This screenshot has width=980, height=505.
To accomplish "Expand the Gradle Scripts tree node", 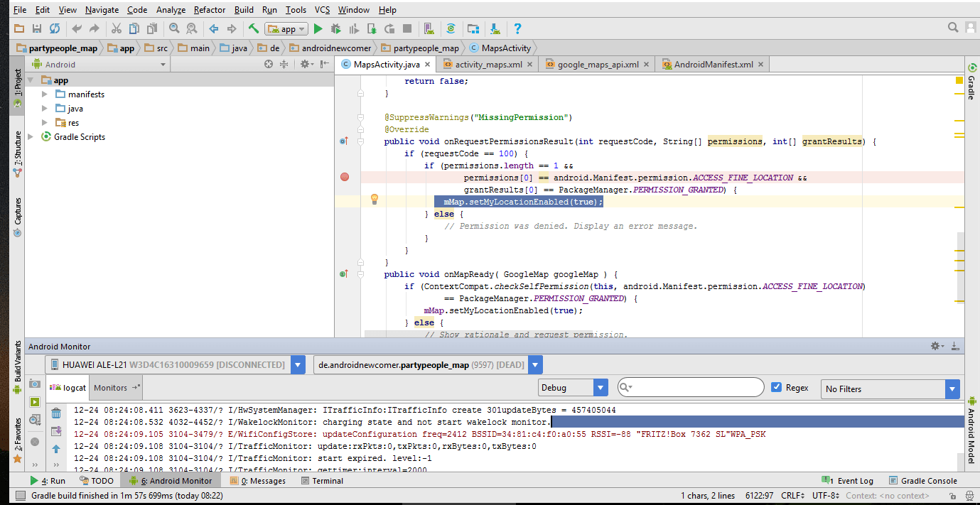I will tap(31, 137).
